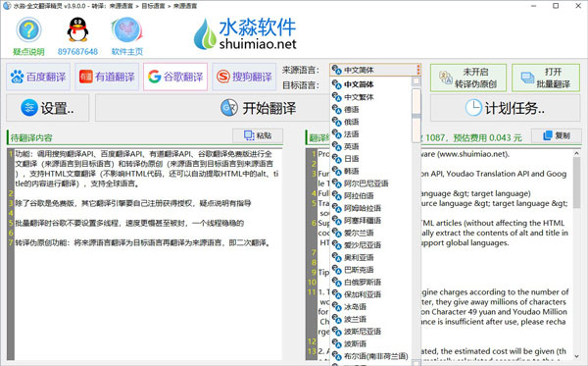The width and height of the screenshot is (588, 366).
Task: Click the 复制 copy button
Action: [x=557, y=135]
